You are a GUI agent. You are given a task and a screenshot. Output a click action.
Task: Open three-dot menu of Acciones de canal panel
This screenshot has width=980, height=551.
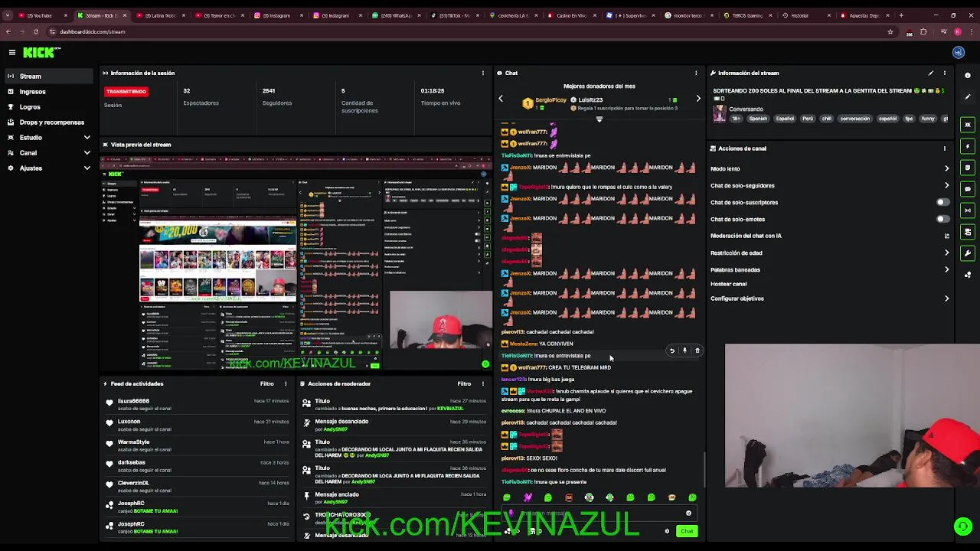click(945, 148)
